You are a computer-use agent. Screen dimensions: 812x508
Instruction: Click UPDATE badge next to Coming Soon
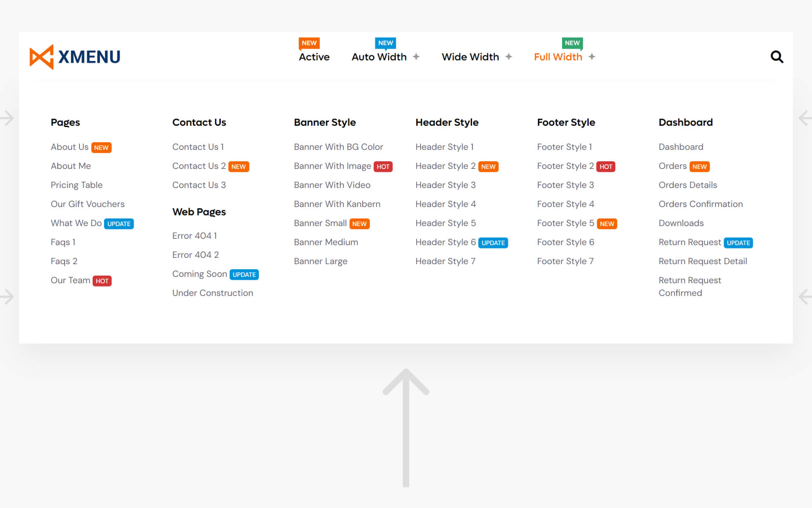[244, 275]
